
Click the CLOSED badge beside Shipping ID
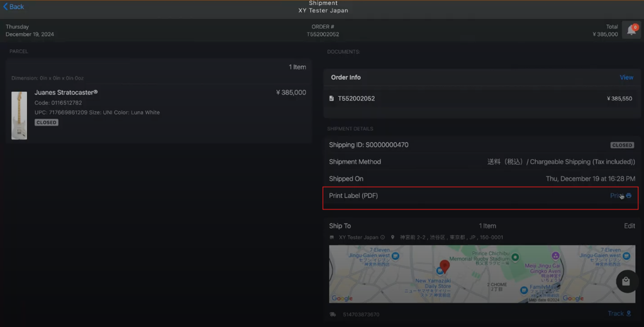[x=622, y=145]
